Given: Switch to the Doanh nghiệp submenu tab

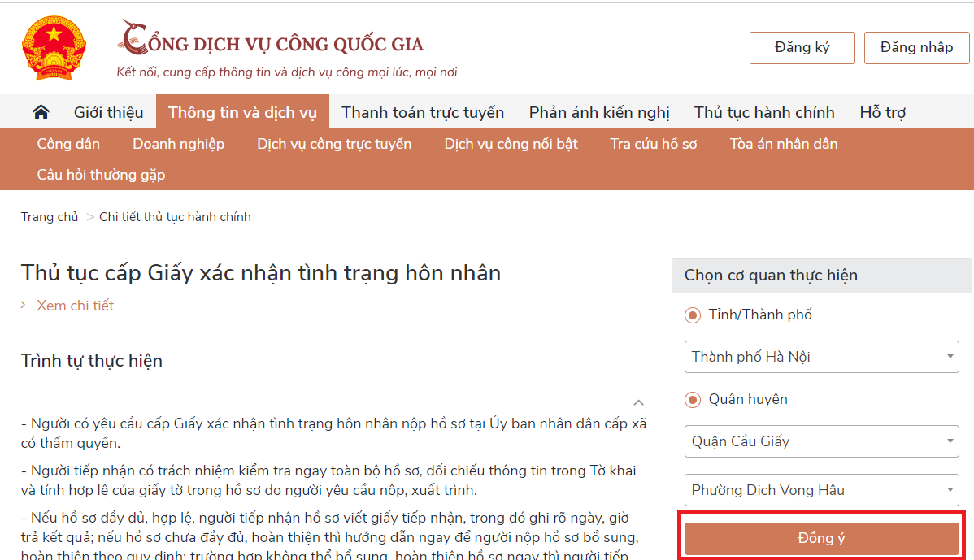Looking at the screenshot, I should pos(178,144).
